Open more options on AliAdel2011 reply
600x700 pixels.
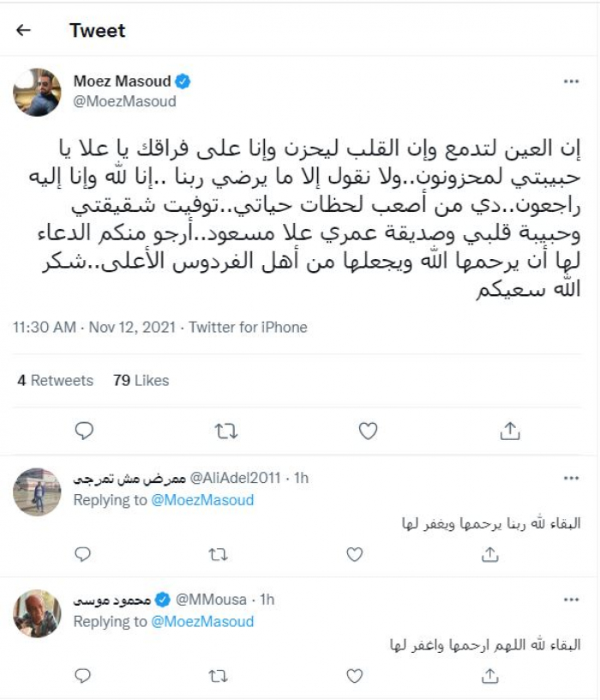click(572, 477)
